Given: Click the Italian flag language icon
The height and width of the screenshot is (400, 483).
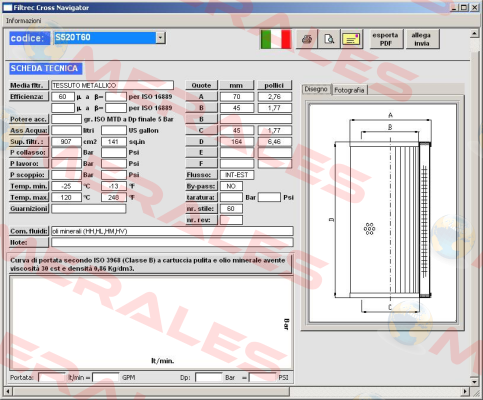Looking at the screenshot, I should pos(276,39).
